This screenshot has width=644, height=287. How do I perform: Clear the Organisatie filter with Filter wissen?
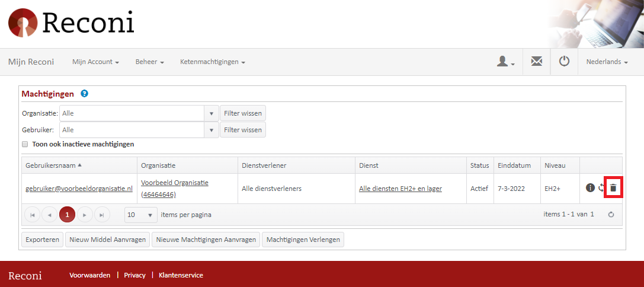pyautogui.click(x=243, y=113)
